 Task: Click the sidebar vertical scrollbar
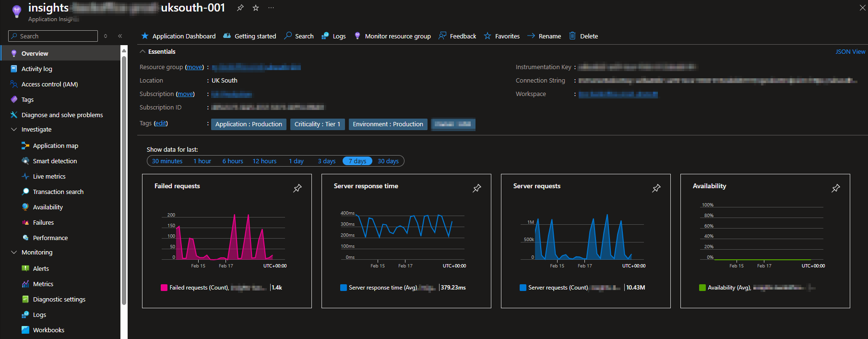point(124,180)
